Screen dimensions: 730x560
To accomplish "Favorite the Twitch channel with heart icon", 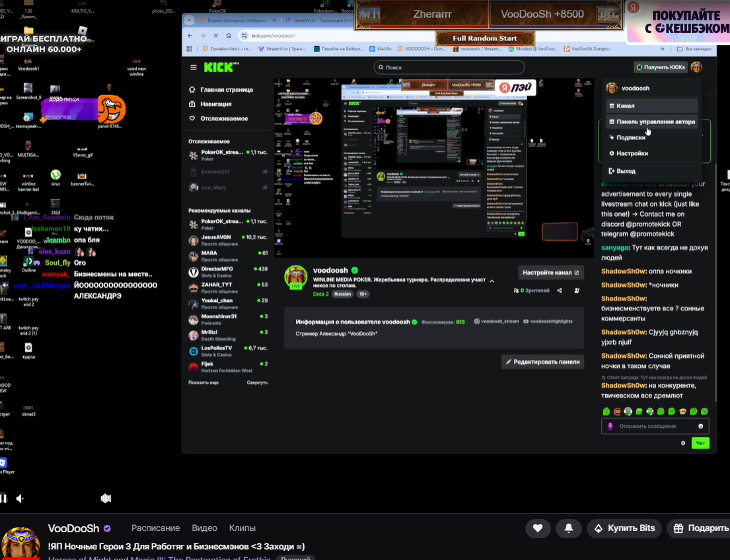I will [x=538, y=528].
